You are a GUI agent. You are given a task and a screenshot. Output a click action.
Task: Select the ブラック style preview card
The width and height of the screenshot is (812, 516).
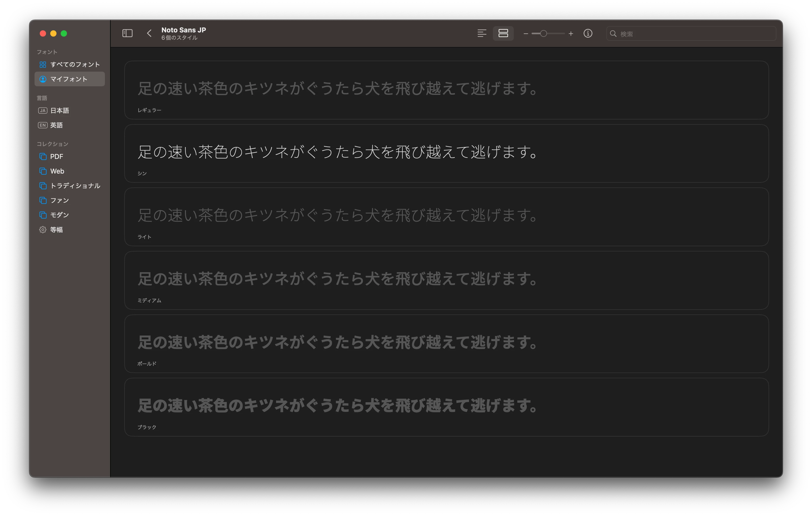click(446, 407)
